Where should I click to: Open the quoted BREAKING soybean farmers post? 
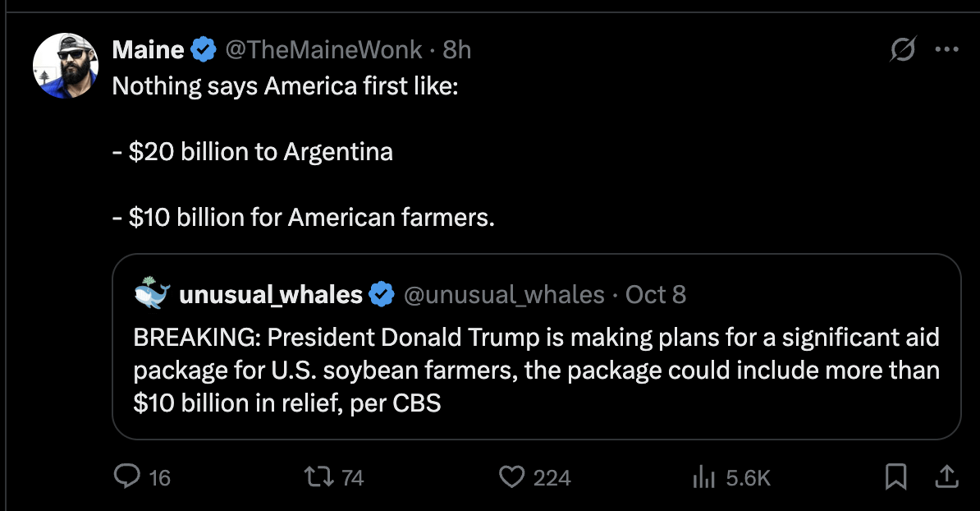click(536, 370)
